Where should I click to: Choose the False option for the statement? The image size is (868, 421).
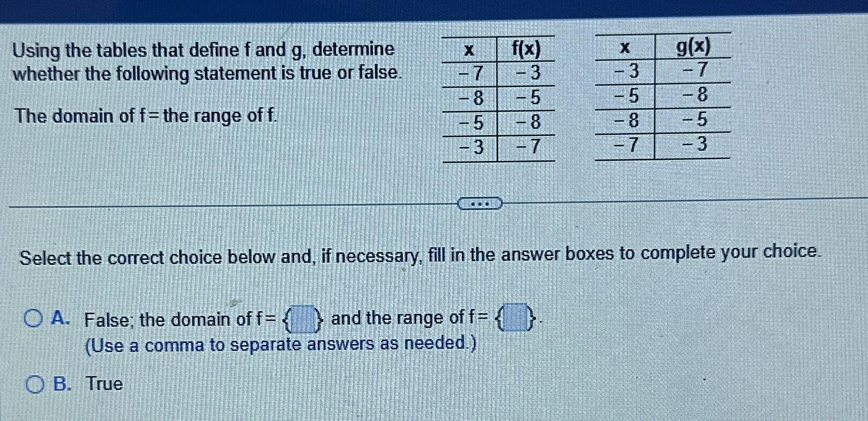(33, 318)
